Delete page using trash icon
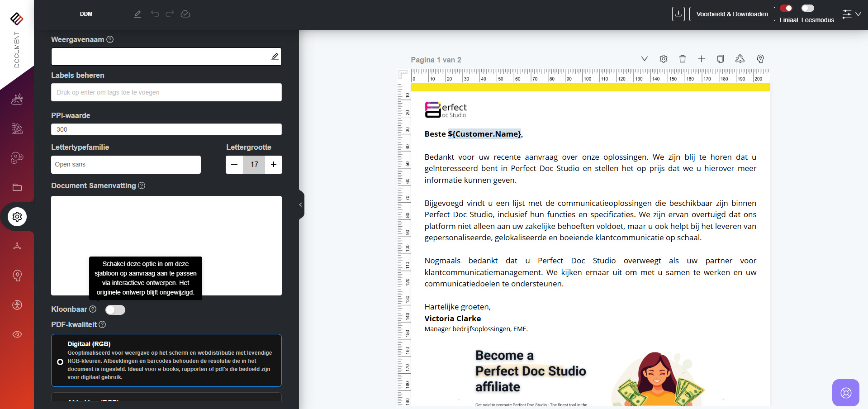Image resolution: width=868 pixels, height=409 pixels. (683, 59)
